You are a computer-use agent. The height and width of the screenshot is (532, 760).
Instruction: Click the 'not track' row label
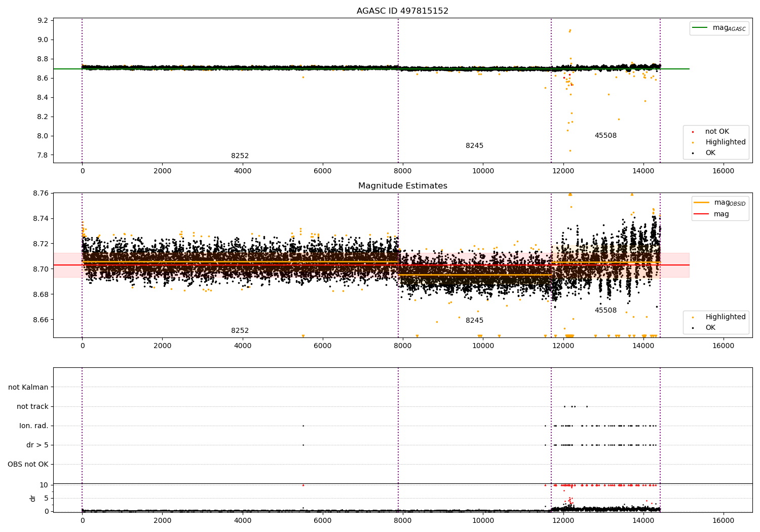tap(32, 406)
